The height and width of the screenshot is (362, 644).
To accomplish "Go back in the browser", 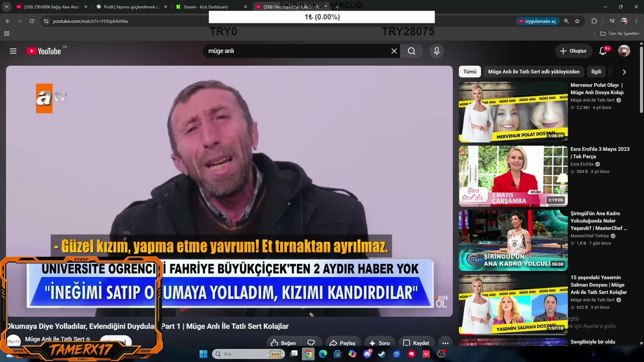I will [8, 21].
